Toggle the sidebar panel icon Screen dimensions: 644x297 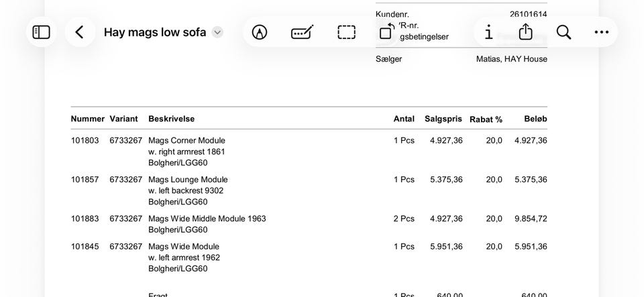click(x=41, y=32)
